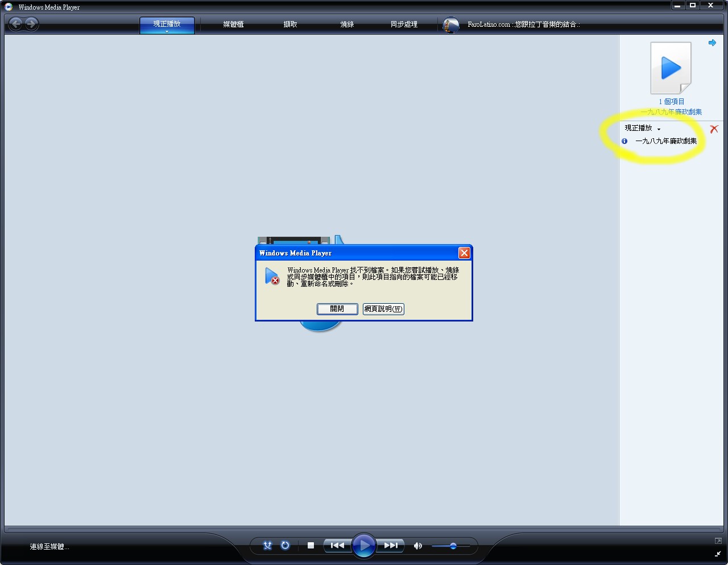This screenshot has height=565, width=728.
Task: Switch to the 擷取 tab
Action: coord(291,24)
